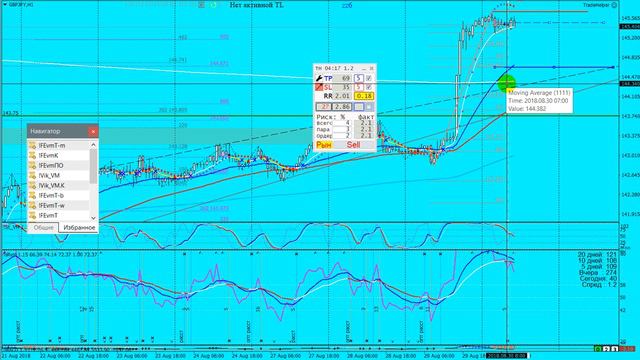This screenshot has width=640, height=360.
Task: Click the indicator icon of IVik_VM
Action: coord(33,176)
